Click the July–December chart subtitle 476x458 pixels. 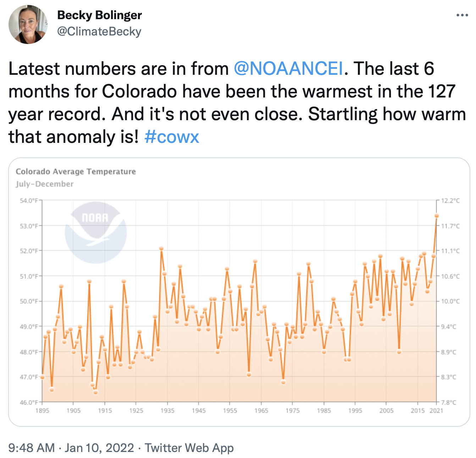[45, 184]
